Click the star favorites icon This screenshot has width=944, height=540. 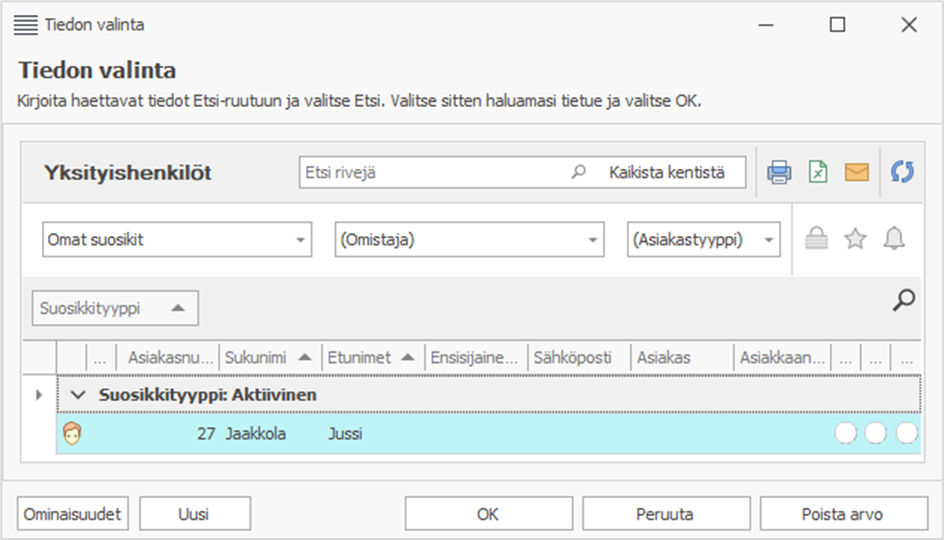pyautogui.click(x=855, y=239)
